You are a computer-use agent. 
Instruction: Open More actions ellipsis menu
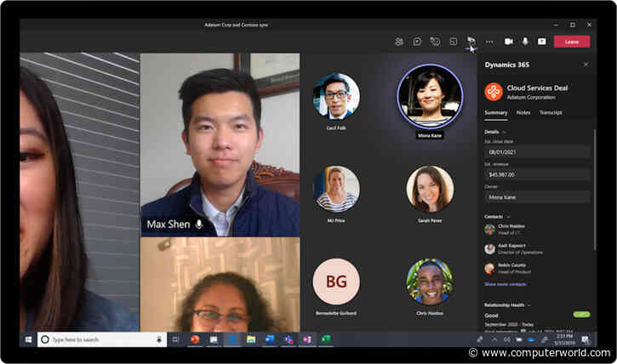489,42
